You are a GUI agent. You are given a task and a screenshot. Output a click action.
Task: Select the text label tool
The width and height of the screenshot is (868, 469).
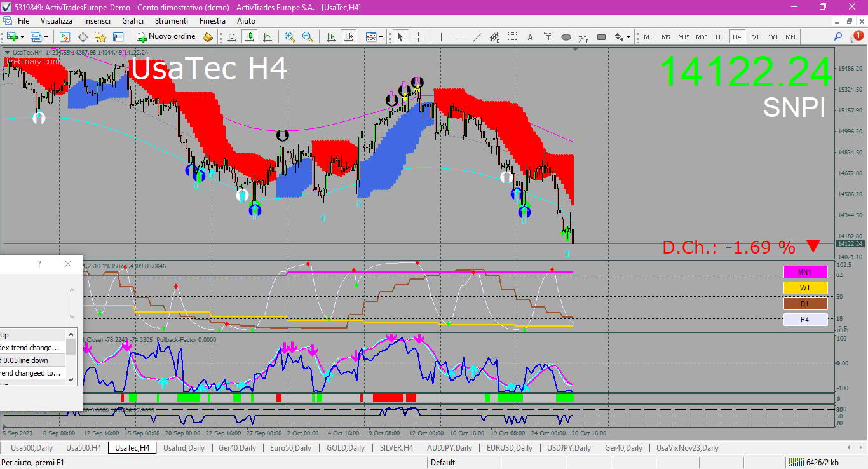click(548, 37)
